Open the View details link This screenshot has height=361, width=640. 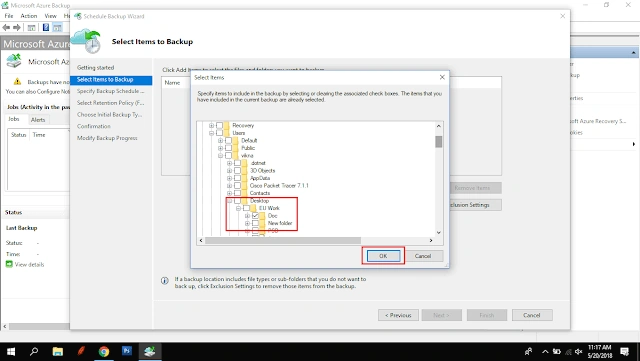click(29, 265)
